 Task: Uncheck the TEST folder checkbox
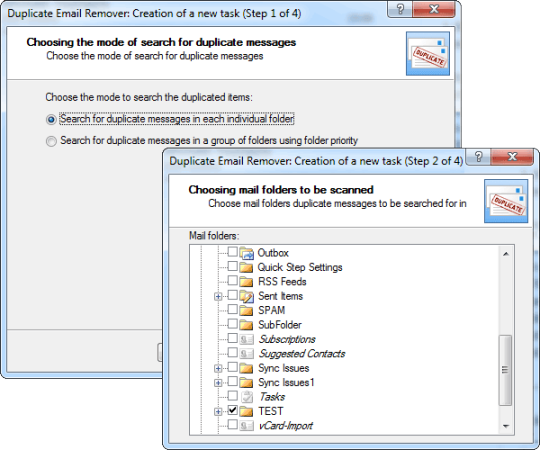[232, 410]
